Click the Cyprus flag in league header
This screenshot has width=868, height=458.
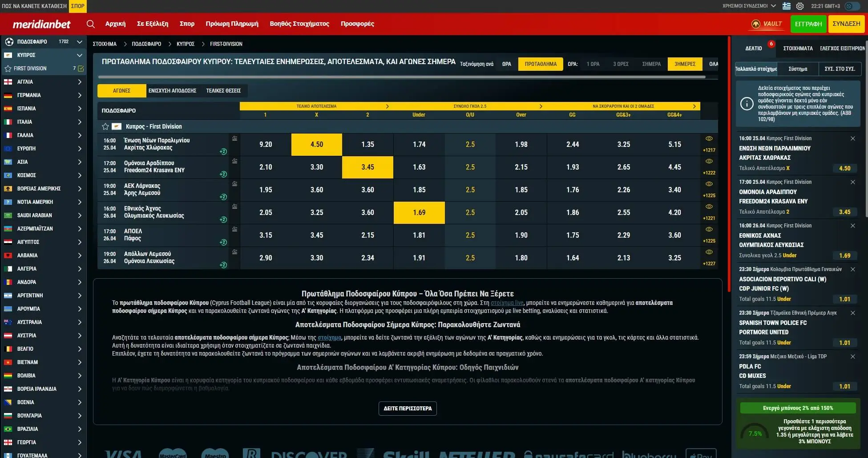[117, 126]
